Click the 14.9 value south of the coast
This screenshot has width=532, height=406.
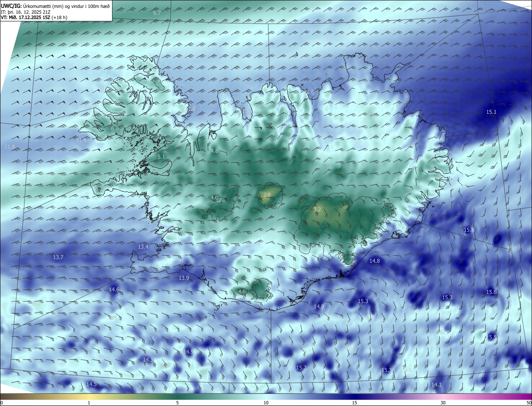319,307
